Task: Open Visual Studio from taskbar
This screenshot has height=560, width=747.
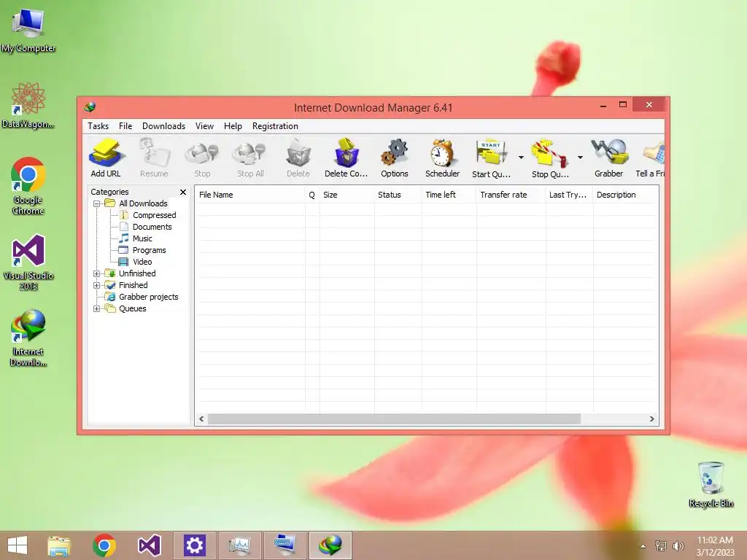Action: 149,545
